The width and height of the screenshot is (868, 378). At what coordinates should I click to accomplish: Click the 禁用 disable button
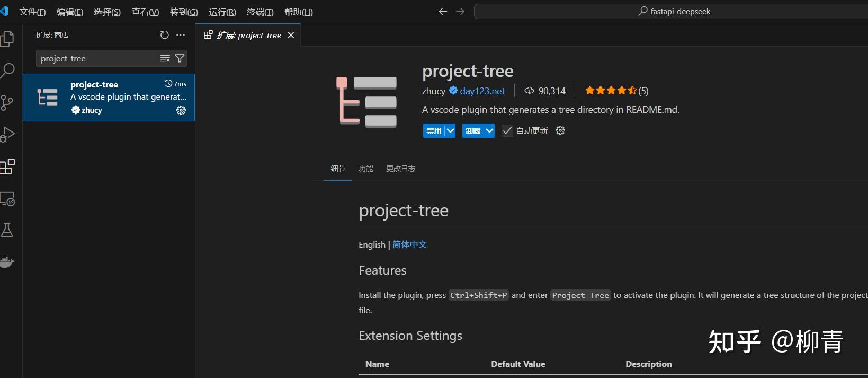pyautogui.click(x=434, y=130)
